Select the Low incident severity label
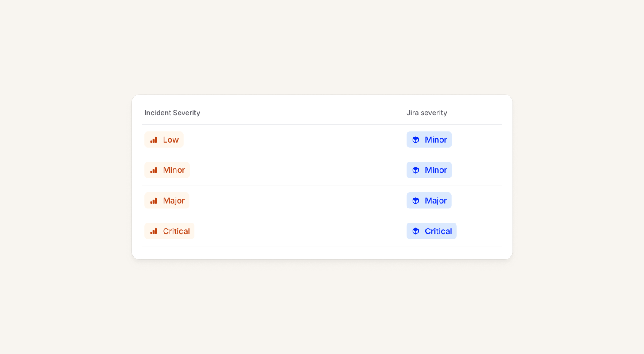The image size is (644, 354). (x=170, y=140)
